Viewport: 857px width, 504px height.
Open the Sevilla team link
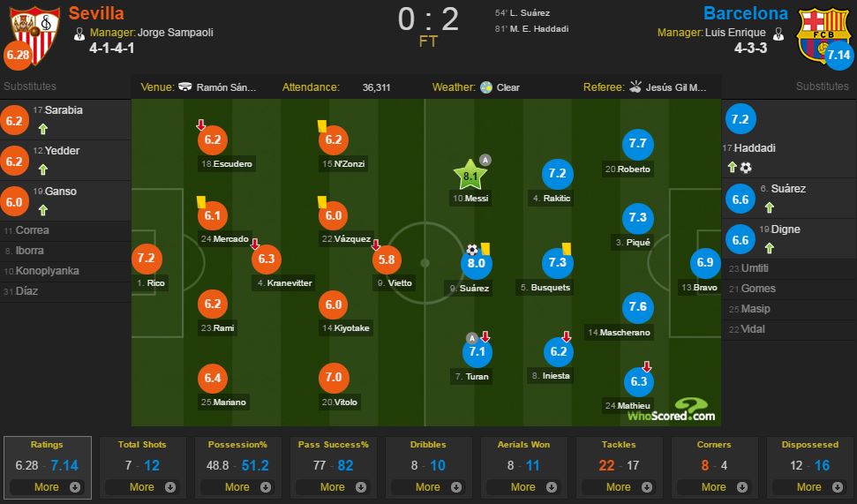96,13
